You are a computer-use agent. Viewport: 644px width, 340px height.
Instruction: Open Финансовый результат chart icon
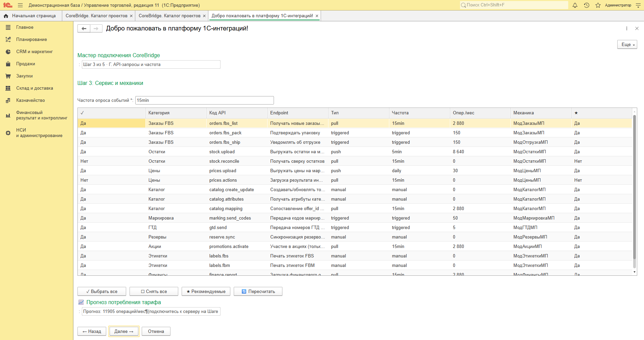8,115
